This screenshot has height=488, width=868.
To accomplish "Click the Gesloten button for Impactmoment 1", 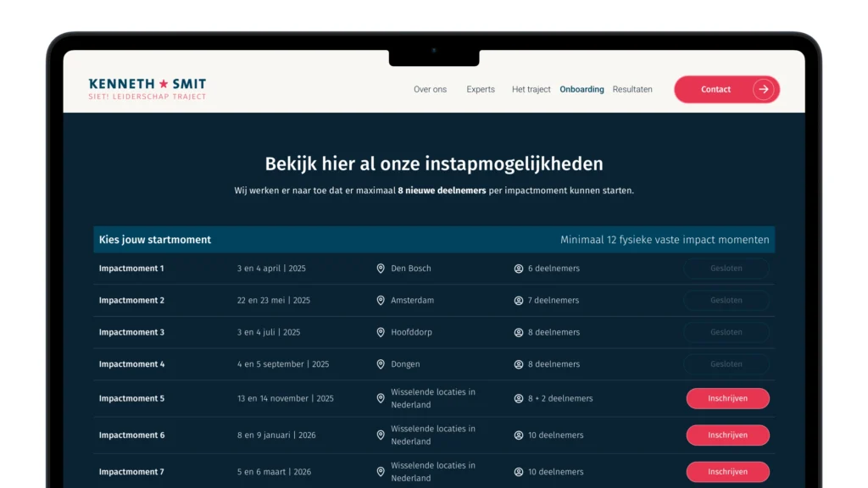I will [x=726, y=269].
